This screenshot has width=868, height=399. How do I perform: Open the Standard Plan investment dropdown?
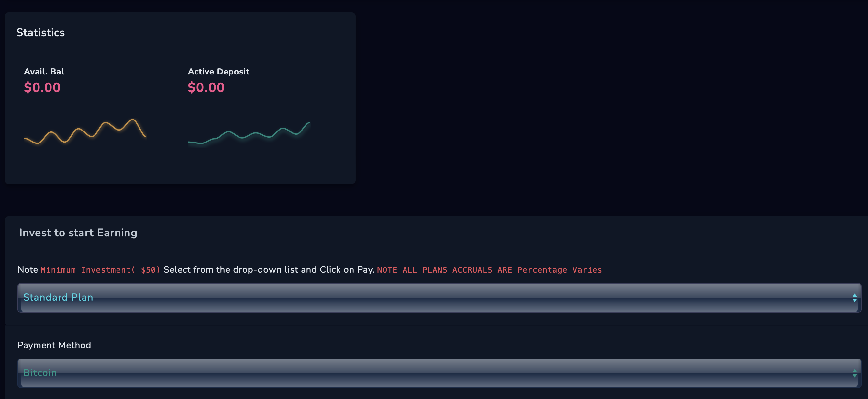pyautogui.click(x=439, y=298)
